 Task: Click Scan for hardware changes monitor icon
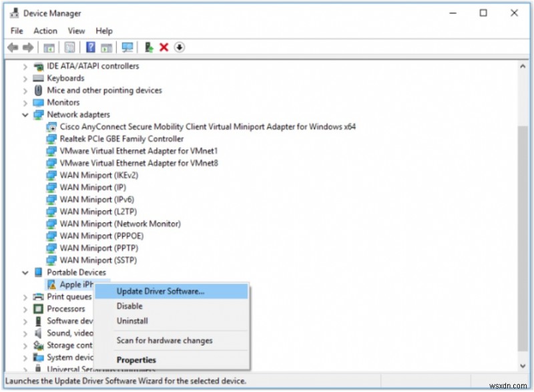(127, 47)
